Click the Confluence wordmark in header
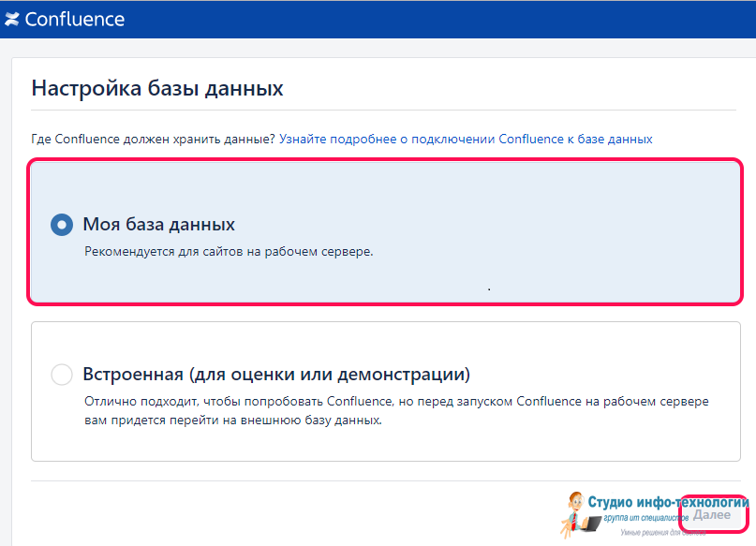 point(74,20)
